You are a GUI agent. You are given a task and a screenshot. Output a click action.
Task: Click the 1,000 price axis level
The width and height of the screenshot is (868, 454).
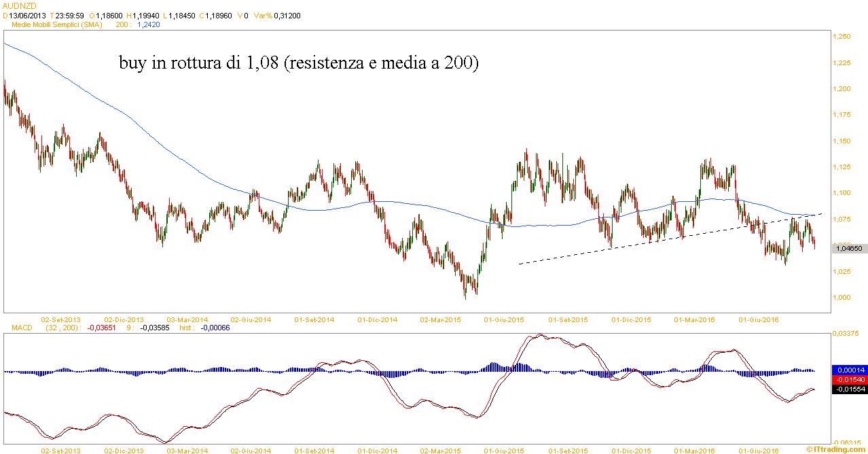pos(842,297)
